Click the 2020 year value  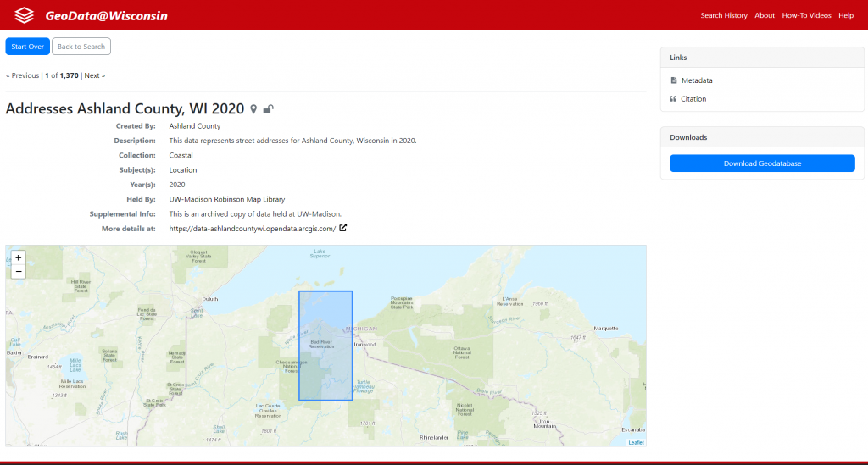[x=177, y=185]
